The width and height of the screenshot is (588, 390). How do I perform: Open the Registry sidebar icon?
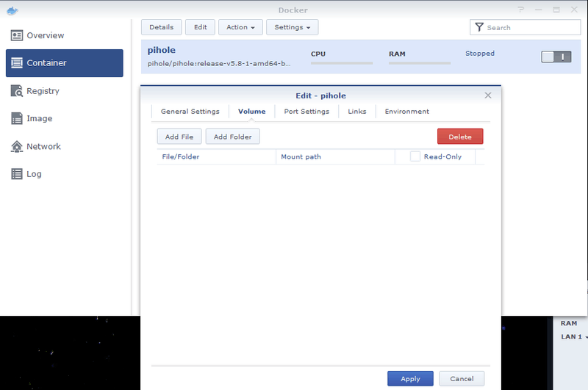[16, 90]
